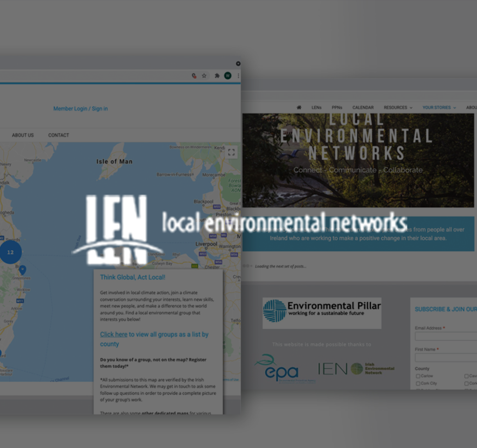Click the Local Environmental Networks hero banner
The height and width of the screenshot is (448, 477).
click(358, 160)
